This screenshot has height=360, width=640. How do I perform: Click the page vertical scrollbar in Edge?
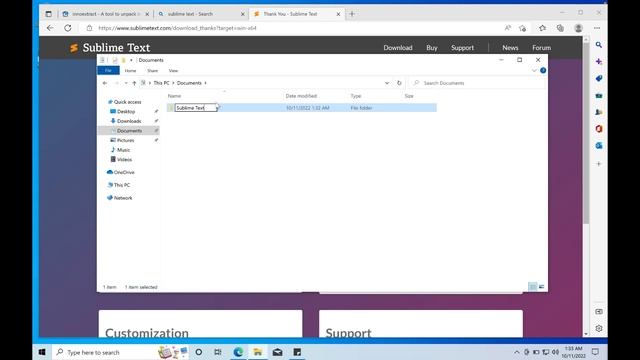(x=586, y=133)
